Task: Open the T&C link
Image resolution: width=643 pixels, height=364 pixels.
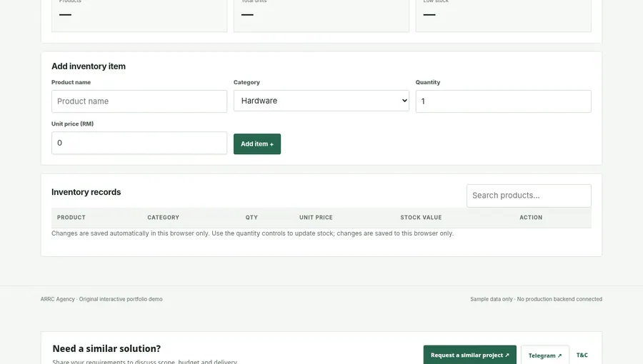Action: click(x=582, y=355)
